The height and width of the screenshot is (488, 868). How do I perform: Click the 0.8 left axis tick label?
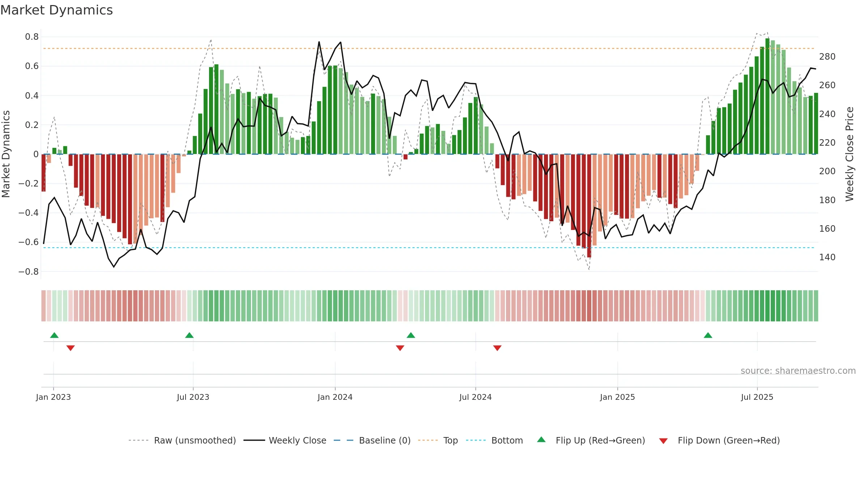[x=32, y=37]
